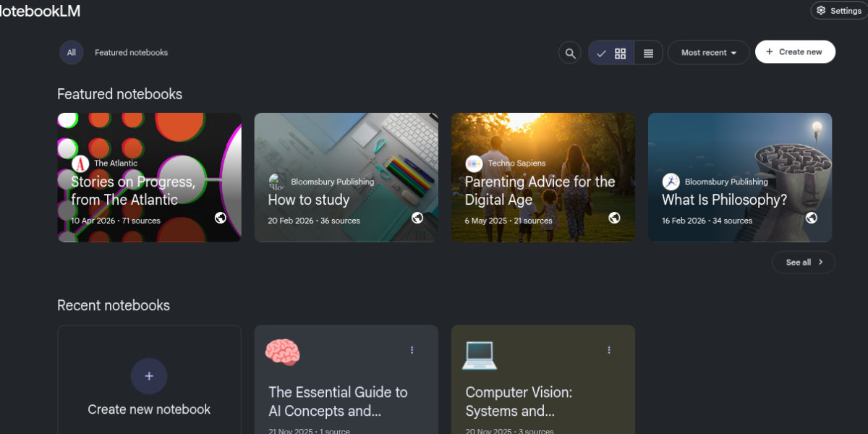Open Parenting Advice for the Digital Age notebook

tap(542, 177)
